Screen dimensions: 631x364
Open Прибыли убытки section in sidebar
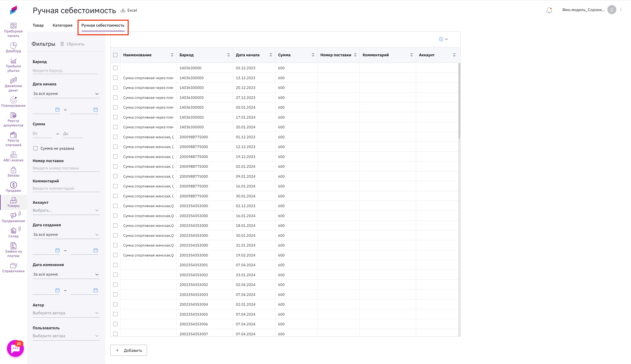pyautogui.click(x=13, y=65)
